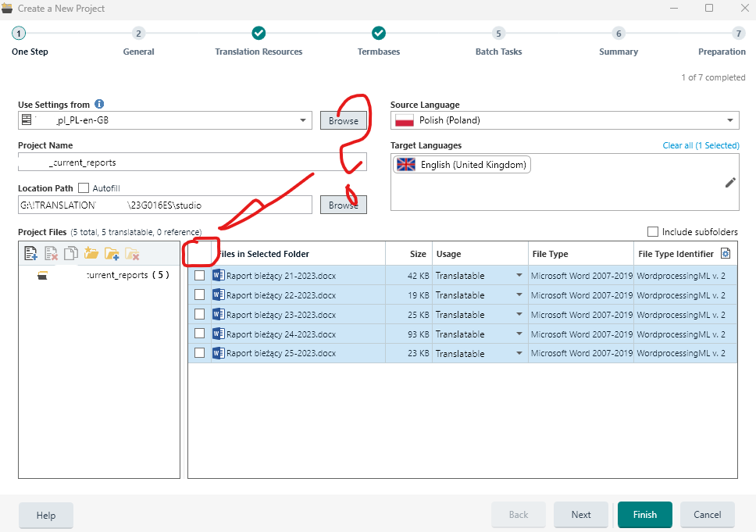Click the Clear all (1 Selected) link
This screenshot has width=756, height=532.
(701, 145)
